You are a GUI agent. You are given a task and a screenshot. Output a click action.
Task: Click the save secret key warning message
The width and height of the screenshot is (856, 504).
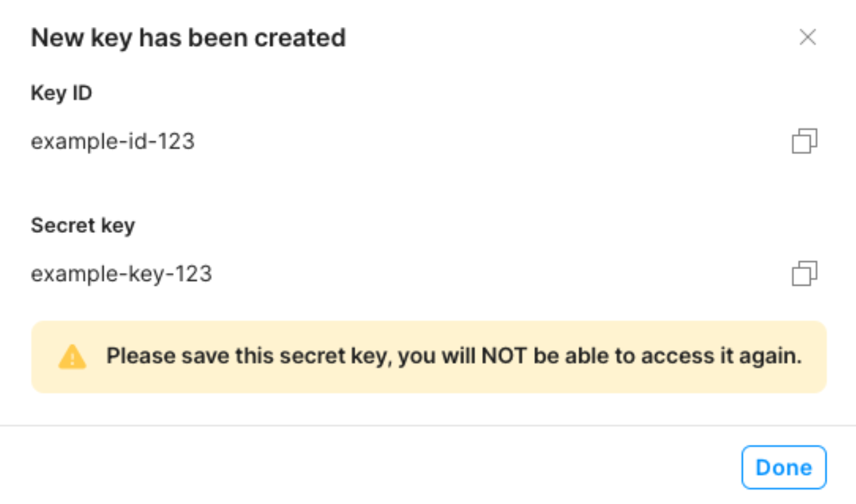pos(454,357)
